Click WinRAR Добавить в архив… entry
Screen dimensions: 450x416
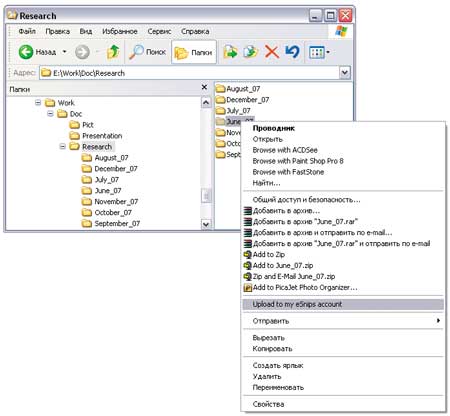tap(343, 211)
